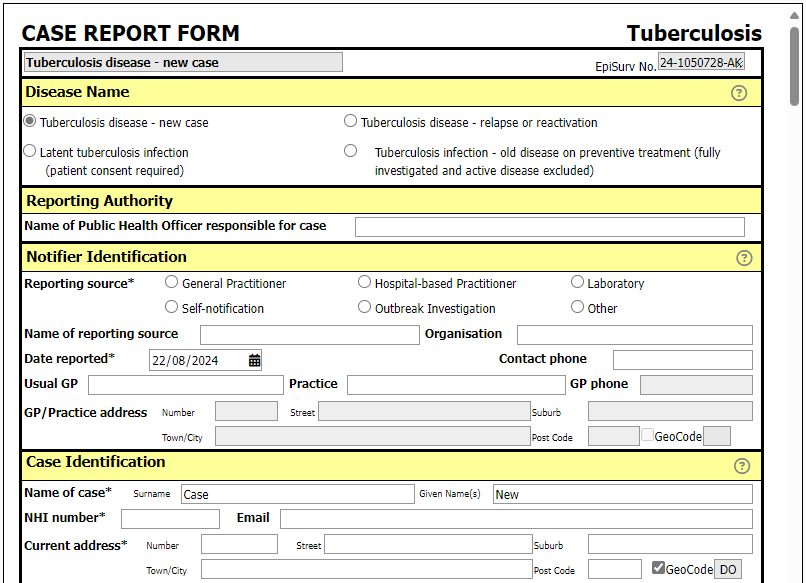The image size is (806, 583).
Task: Choose Self-notification as reporting source
Action: pyautogui.click(x=171, y=307)
